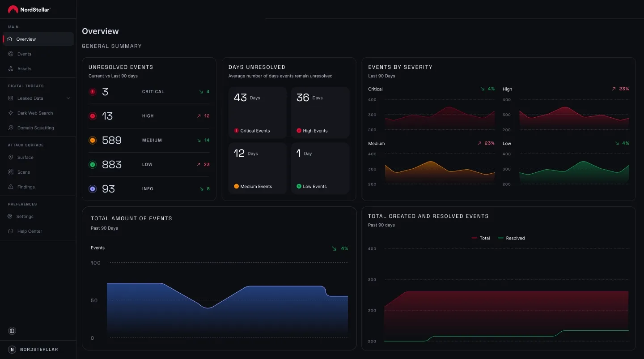Toggle the Total series in the legend
Image resolution: width=644 pixels, height=359 pixels.
pyautogui.click(x=481, y=238)
